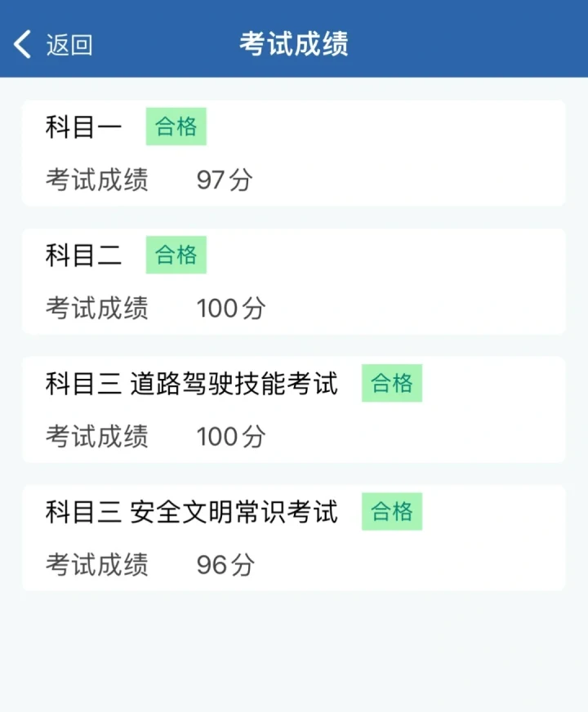Open the 科目一 result card title

83,127
